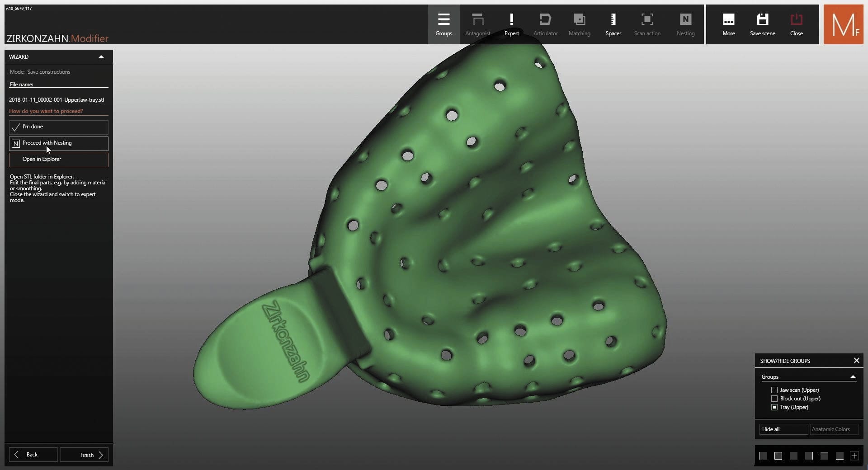Go Back in the wizard

[33, 455]
